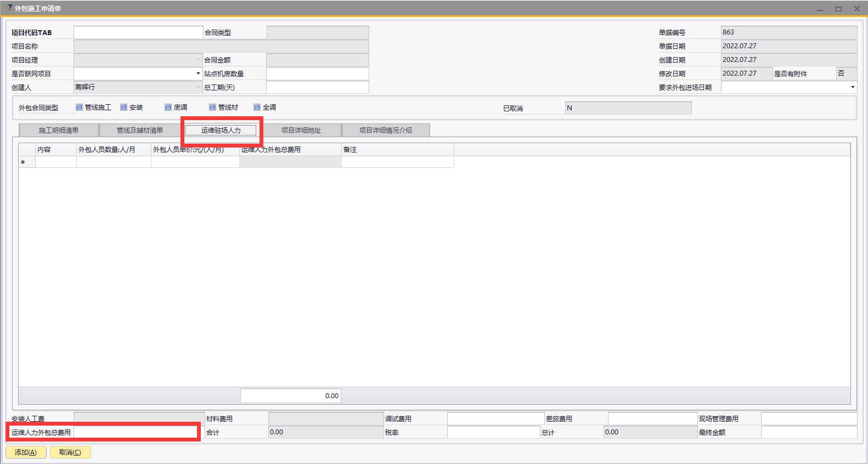Check the 管线施工 checkbox
Viewport: 868px width, 464px height.
point(80,107)
